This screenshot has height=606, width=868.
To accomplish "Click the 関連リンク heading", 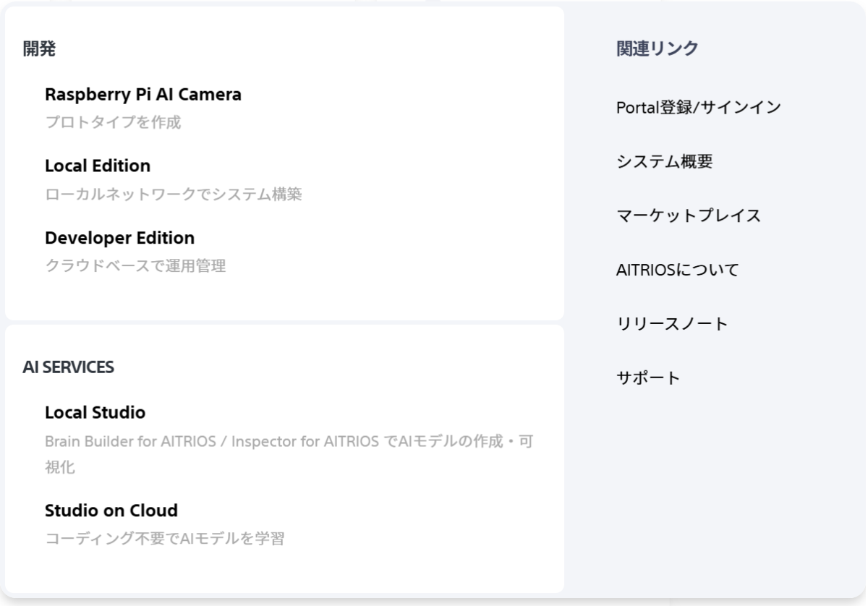I will pos(657,48).
